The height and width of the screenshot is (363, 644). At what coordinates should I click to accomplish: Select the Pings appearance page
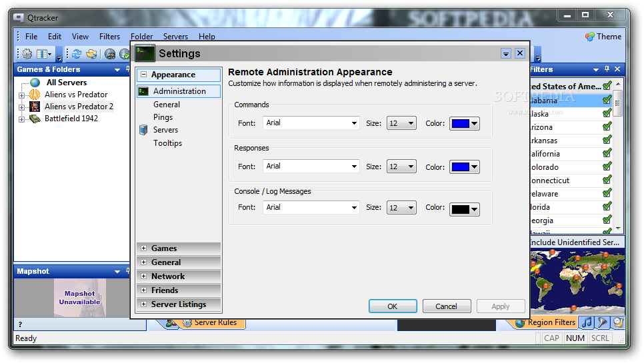(163, 117)
